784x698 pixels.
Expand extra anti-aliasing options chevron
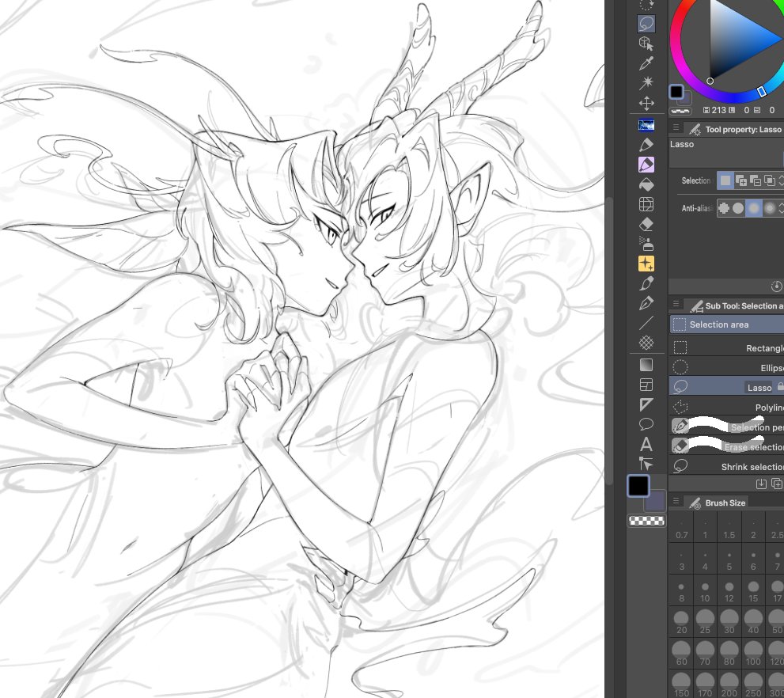click(781, 207)
